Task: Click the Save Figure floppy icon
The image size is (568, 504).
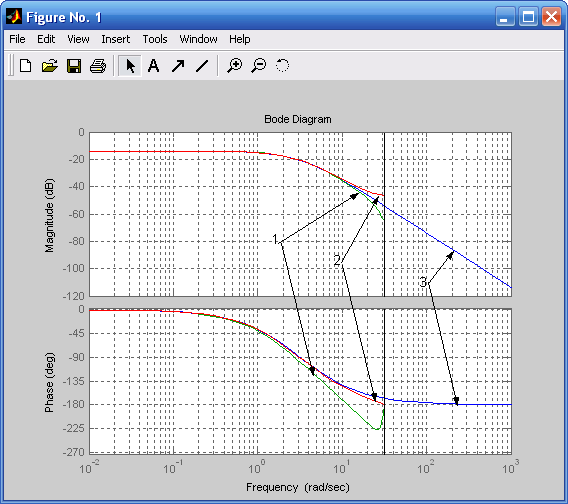Action: click(x=74, y=66)
